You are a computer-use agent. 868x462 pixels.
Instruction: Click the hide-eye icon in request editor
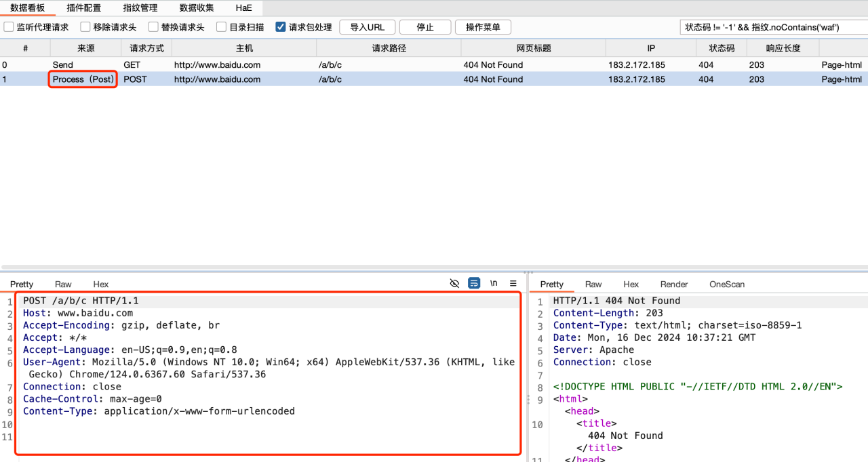click(454, 283)
